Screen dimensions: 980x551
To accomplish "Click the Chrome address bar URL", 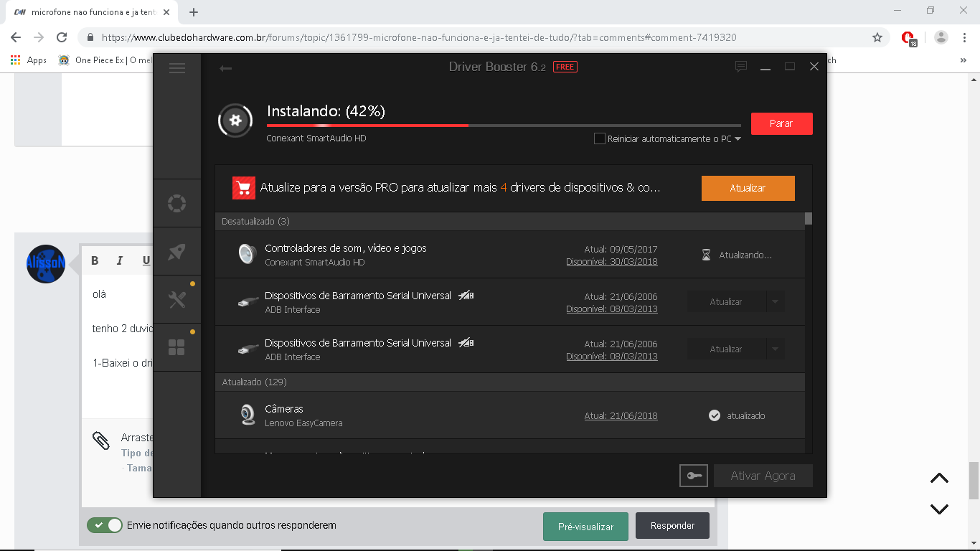I will [419, 37].
